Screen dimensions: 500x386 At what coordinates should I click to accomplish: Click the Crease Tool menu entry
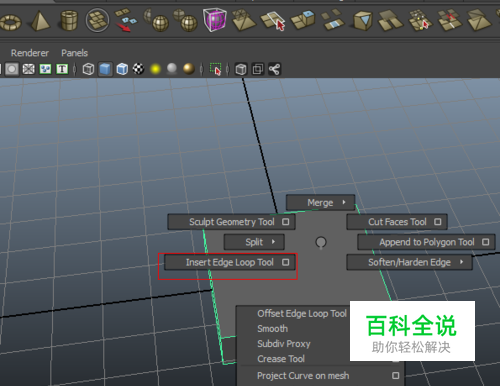(x=281, y=359)
